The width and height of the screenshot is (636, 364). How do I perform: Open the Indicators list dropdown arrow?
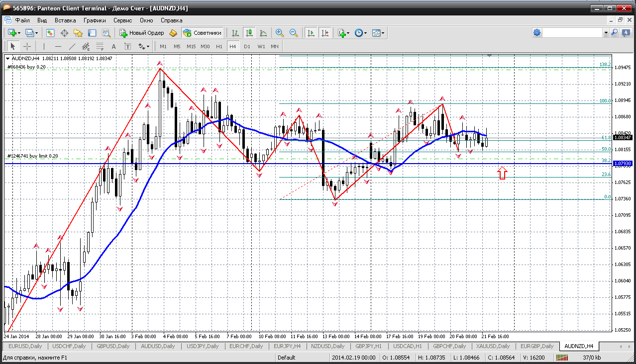point(348,33)
